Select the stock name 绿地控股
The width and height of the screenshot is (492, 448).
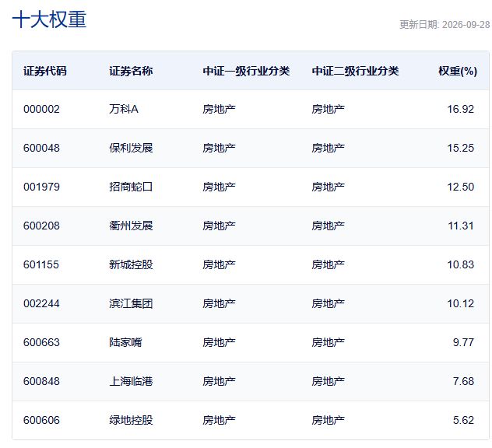[131, 420]
